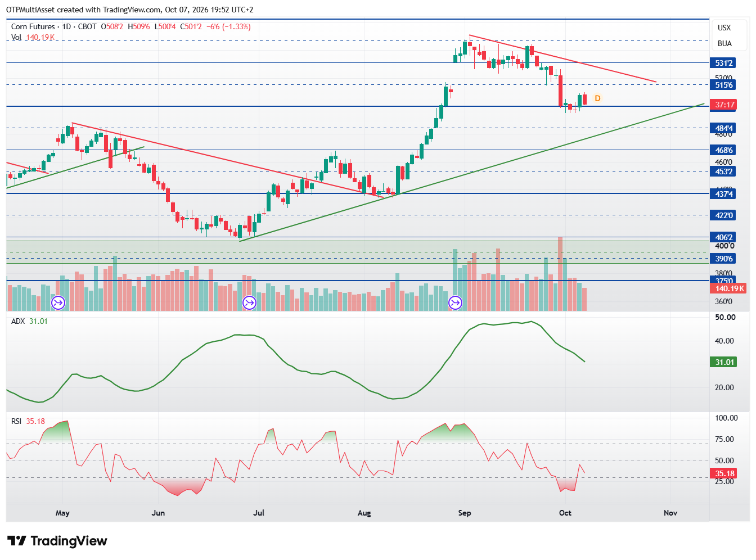
Task: Select the orange D marker beside latest candle
Action: point(597,98)
